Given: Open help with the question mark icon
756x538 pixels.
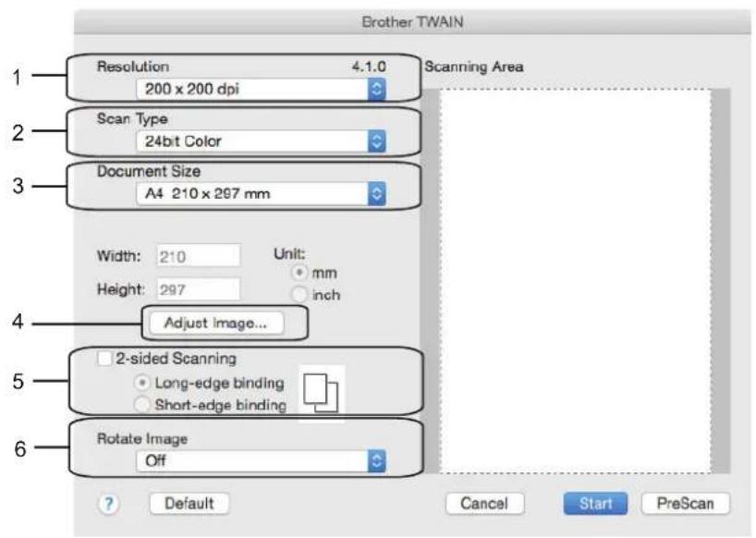Looking at the screenshot, I should 108,504.
